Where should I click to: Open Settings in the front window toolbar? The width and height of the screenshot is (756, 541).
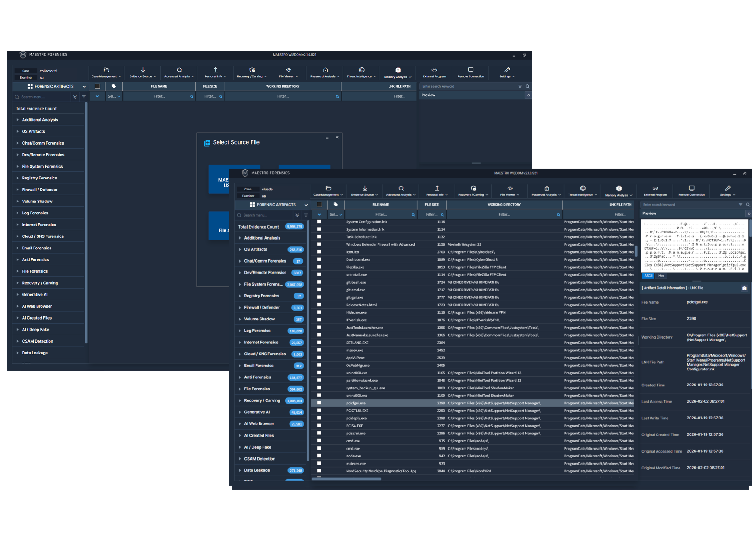tap(728, 191)
